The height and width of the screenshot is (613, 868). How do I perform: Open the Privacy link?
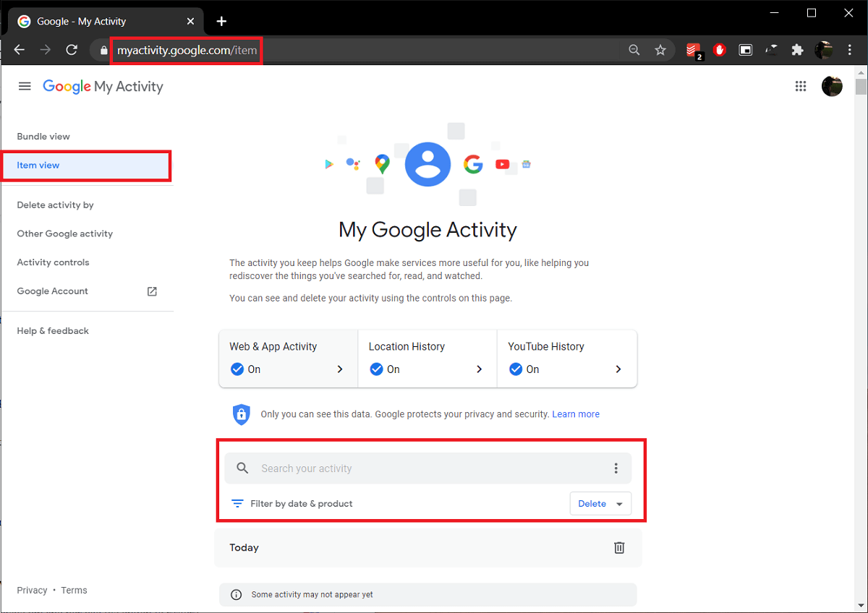click(x=32, y=591)
